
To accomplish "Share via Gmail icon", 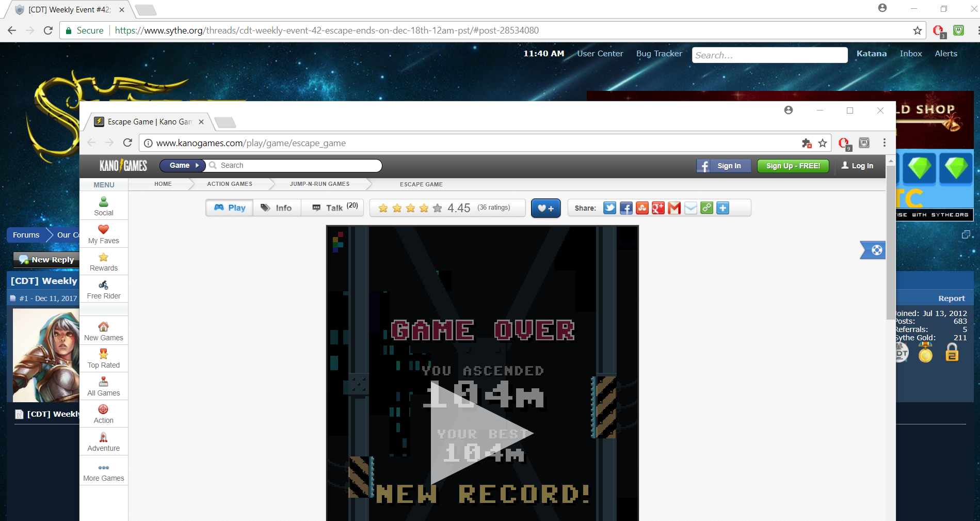I will click(674, 208).
